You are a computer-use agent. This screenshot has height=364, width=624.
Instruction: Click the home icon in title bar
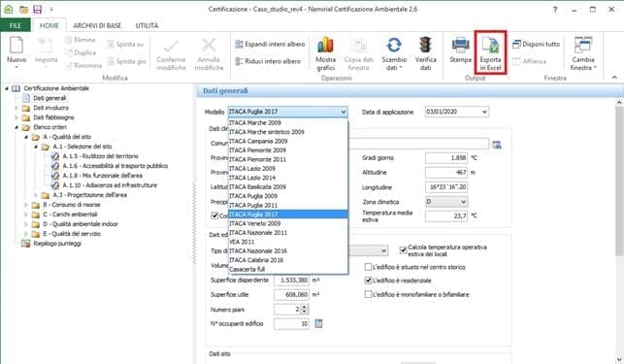(x=9, y=9)
